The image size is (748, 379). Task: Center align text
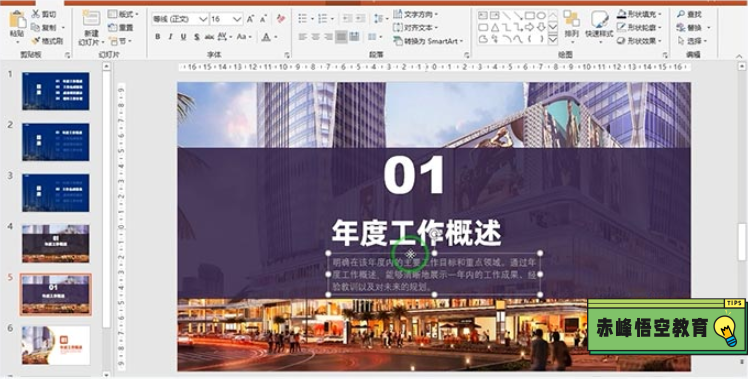(315, 37)
